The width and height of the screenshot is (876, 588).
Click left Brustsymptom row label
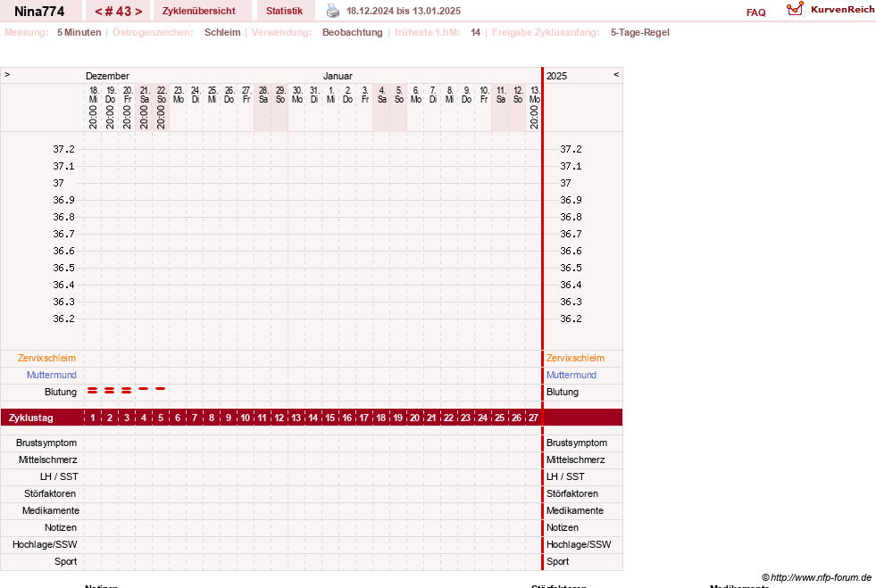pyautogui.click(x=46, y=443)
